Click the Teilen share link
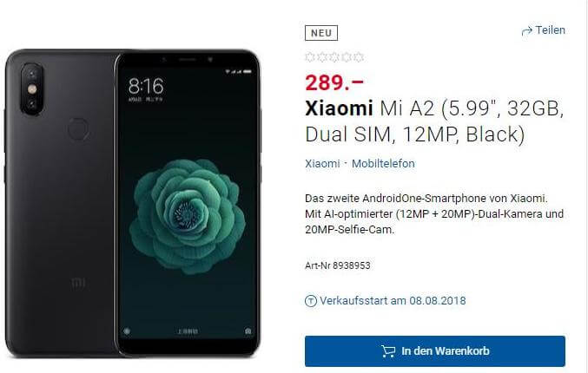588x373 pixels. pyautogui.click(x=544, y=30)
